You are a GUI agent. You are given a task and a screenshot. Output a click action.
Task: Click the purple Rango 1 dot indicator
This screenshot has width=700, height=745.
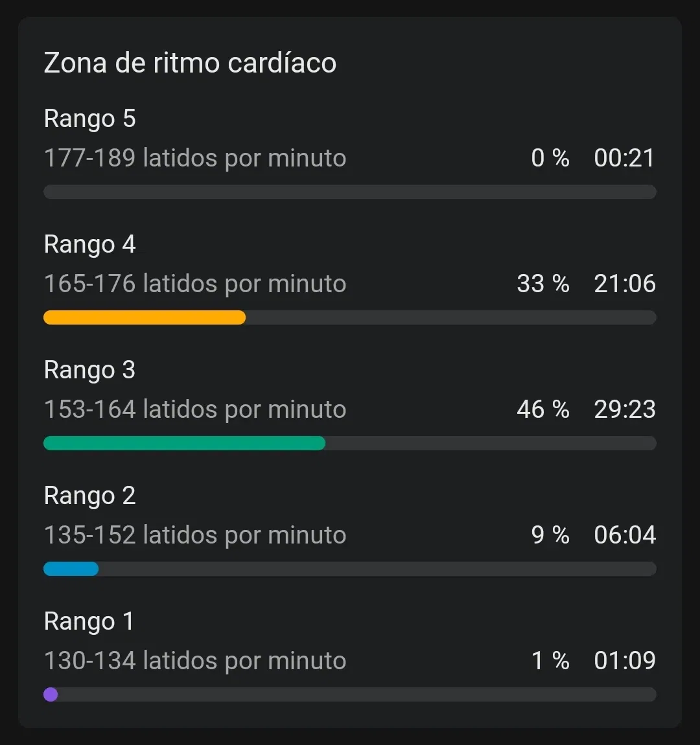51,694
